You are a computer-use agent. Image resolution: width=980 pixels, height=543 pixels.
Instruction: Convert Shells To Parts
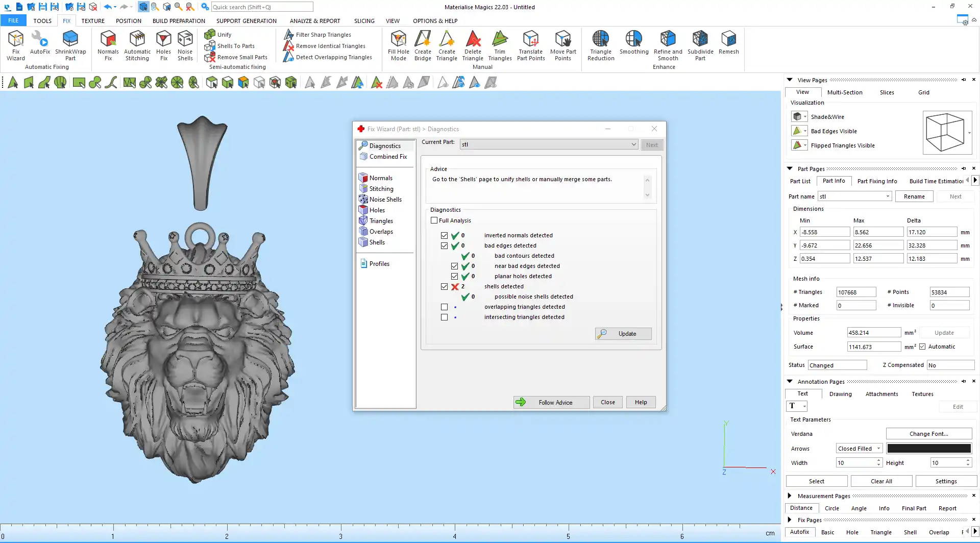(x=230, y=46)
